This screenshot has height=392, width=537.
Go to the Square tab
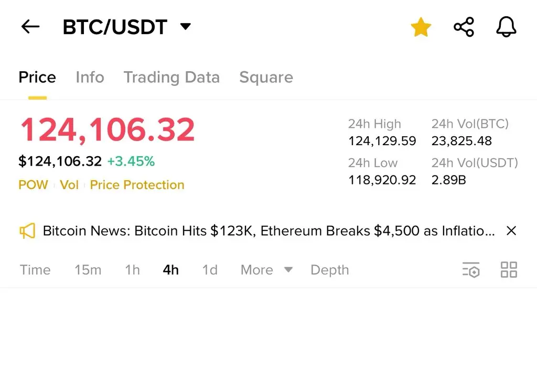pyautogui.click(x=266, y=78)
